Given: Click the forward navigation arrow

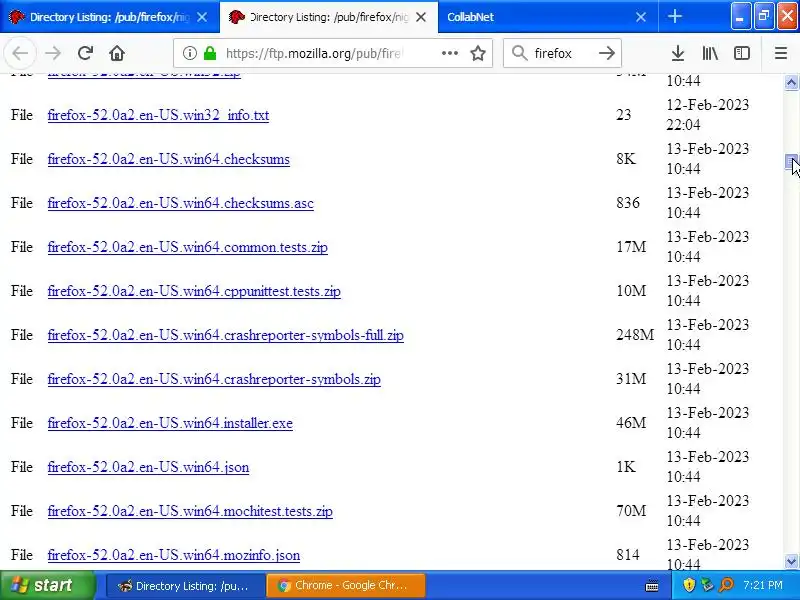Looking at the screenshot, I should [x=53, y=53].
